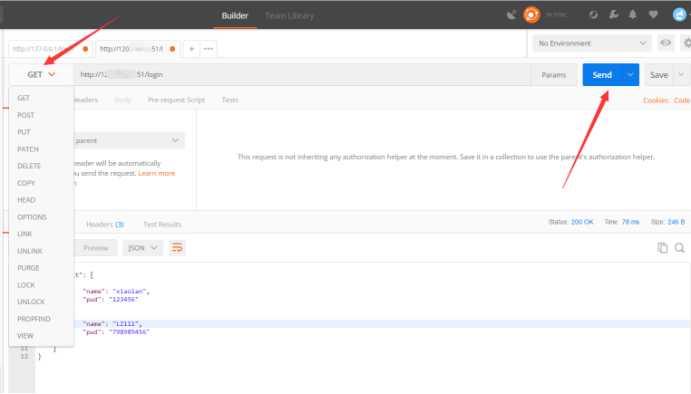Viewport: 691px width, 394px height.
Task: Expand the Send button arrow options
Action: pyautogui.click(x=630, y=75)
